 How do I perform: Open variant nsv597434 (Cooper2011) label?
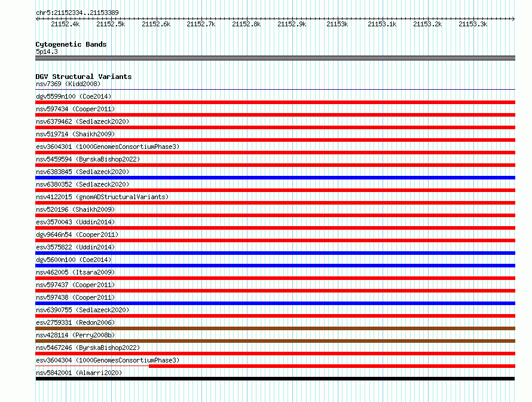coord(75,109)
